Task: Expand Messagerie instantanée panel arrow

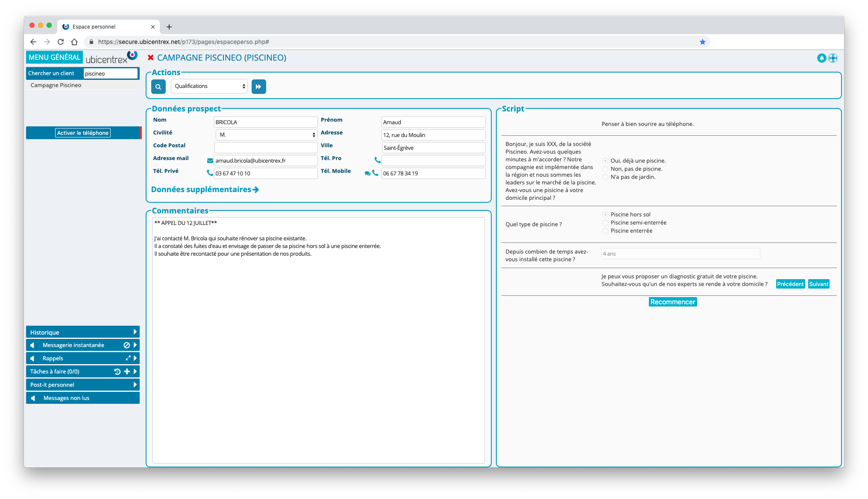Action: pyautogui.click(x=135, y=345)
